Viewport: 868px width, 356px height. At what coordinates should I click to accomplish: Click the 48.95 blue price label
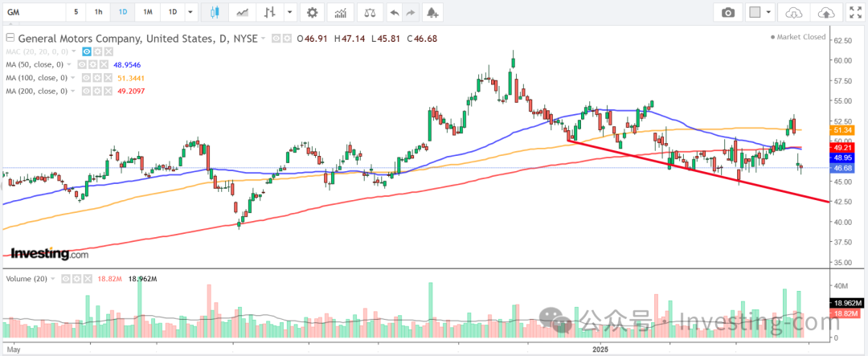841,158
